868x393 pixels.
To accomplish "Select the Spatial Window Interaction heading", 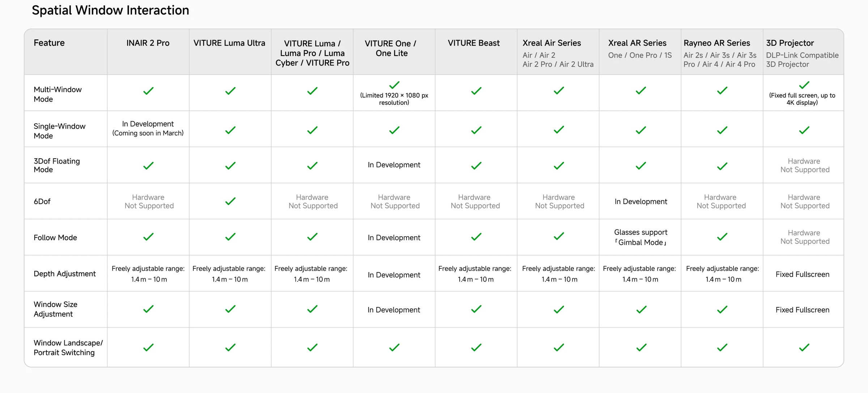I will click(110, 10).
